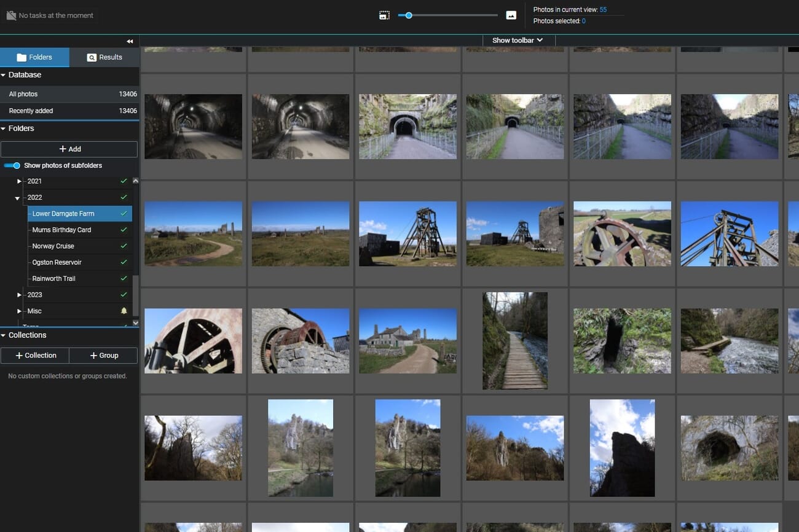Collapse the Collections section
Screen dimensions: 799x532
click(5, 335)
